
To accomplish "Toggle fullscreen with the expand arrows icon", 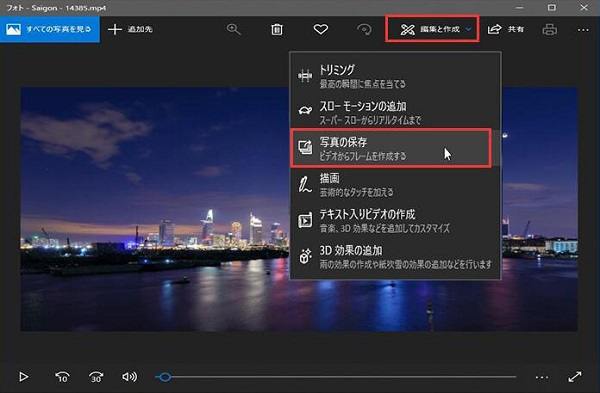I will point(575,377).
